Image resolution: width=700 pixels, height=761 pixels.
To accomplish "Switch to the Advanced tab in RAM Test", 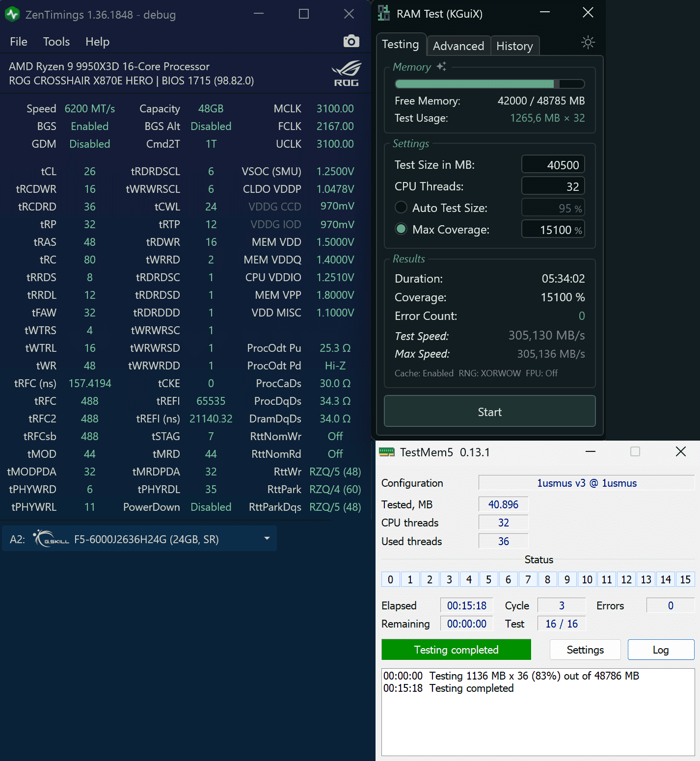I will coord(458,46).
